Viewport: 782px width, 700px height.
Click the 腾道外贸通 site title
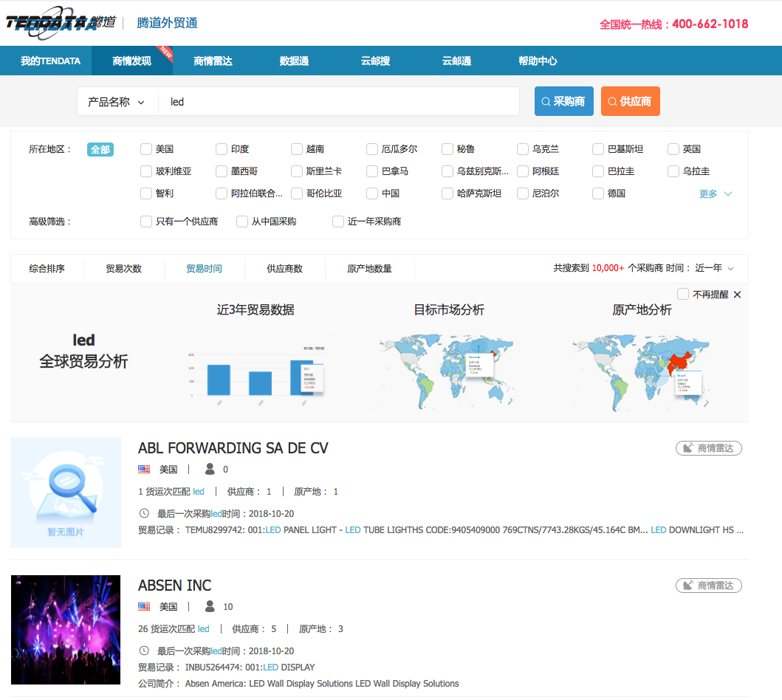[x=167, y=23]
